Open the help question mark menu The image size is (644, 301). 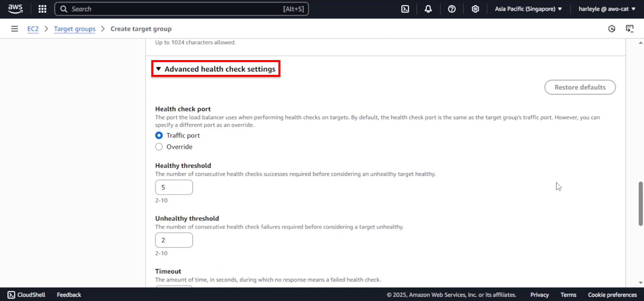coord(452,9)
